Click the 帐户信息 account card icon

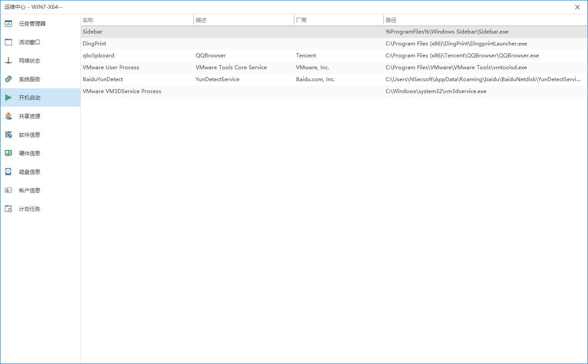click(8, 191)
